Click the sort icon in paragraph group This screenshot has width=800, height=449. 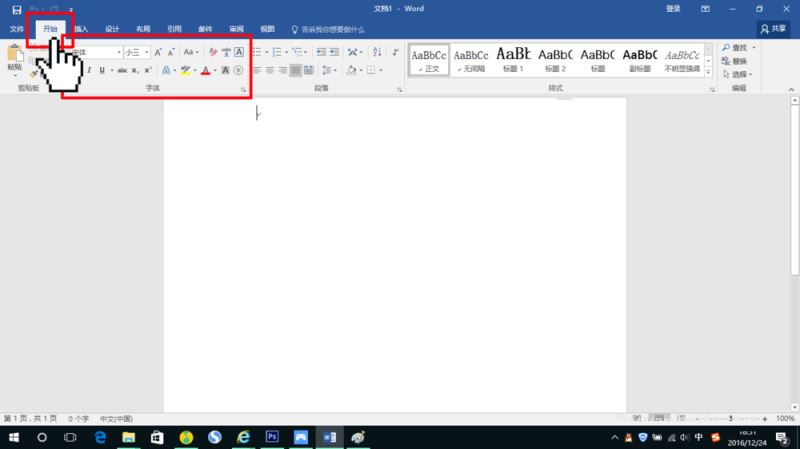click(x=377, y=52)
